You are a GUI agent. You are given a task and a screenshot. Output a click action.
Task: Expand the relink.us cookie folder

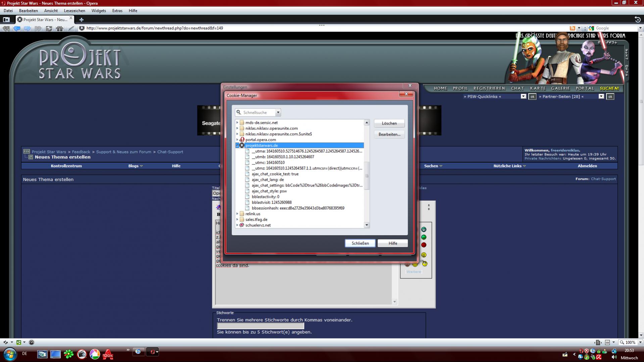(237, 214)
